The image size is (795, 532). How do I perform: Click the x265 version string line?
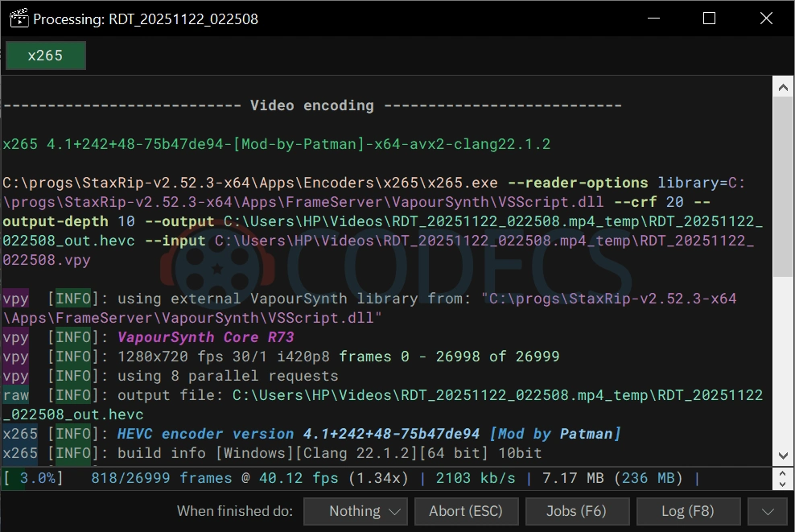(276, 144)
